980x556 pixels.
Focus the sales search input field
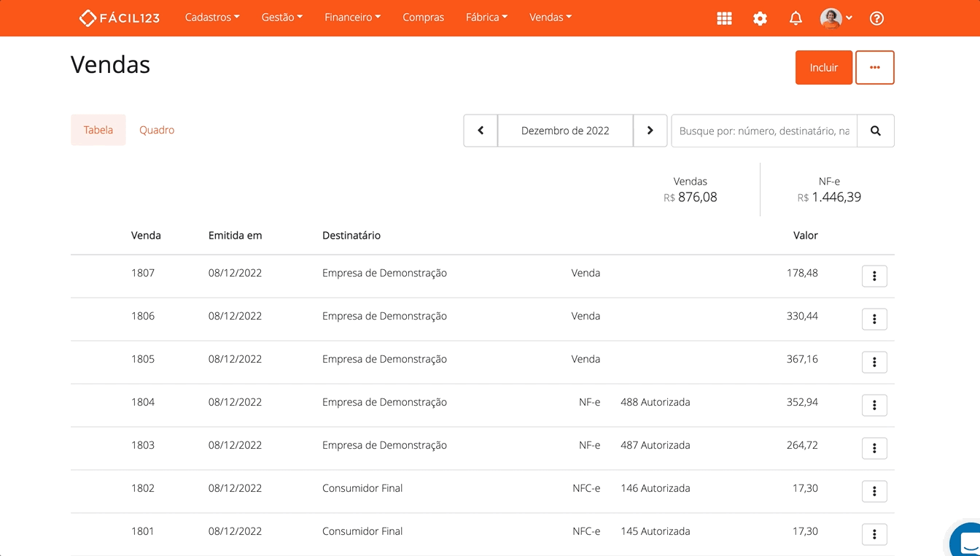763,131
